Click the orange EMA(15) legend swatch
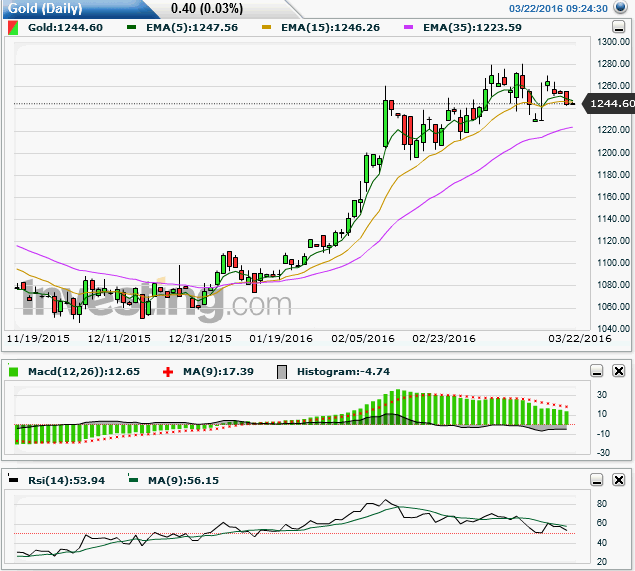This screenshot has height=571, width=635. pyautogui.click(x=266, y=27)
